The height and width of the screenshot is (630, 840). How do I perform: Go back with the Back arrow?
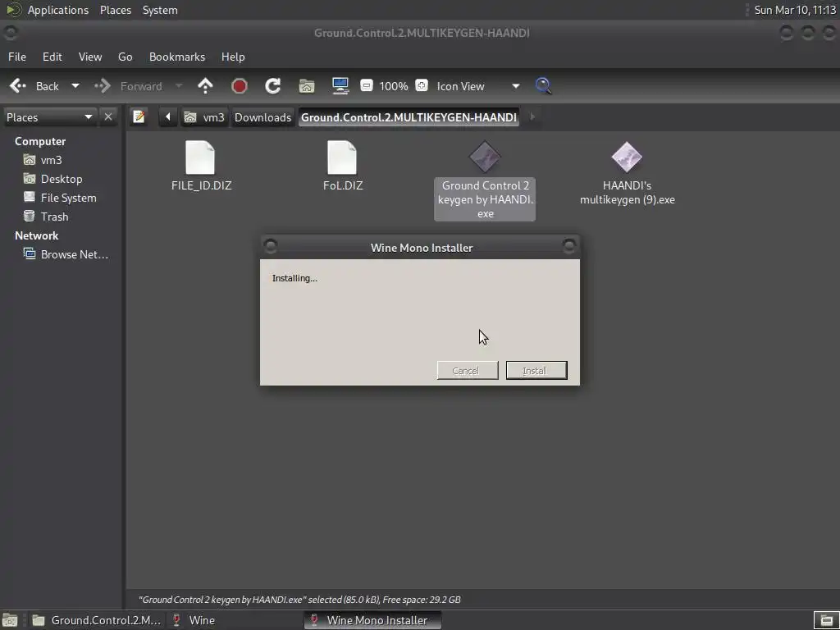point(34,86)
